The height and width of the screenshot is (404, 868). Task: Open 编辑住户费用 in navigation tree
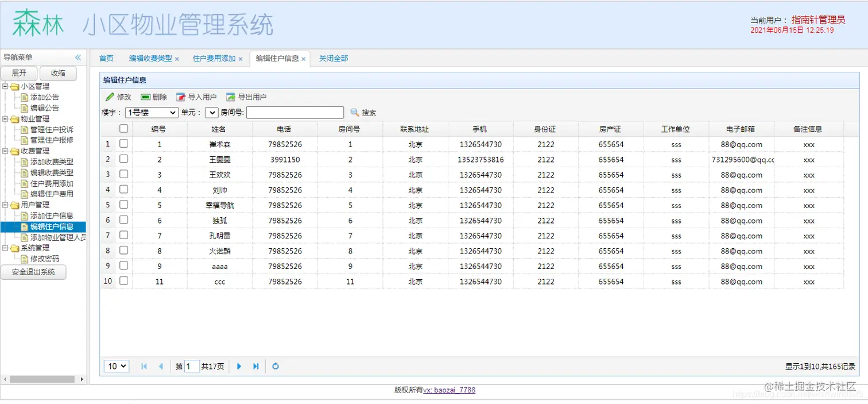click(x=52, y=194)
